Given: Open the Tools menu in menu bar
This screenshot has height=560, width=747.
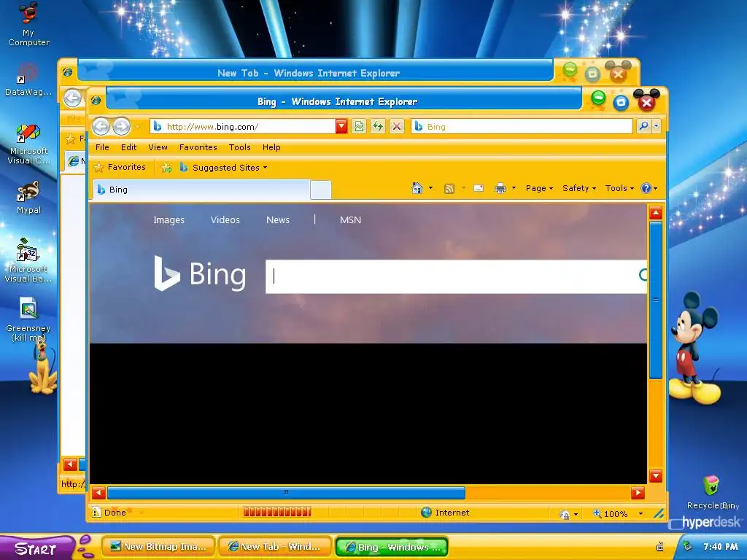Looking at the screenshot, I should (239, 147).
